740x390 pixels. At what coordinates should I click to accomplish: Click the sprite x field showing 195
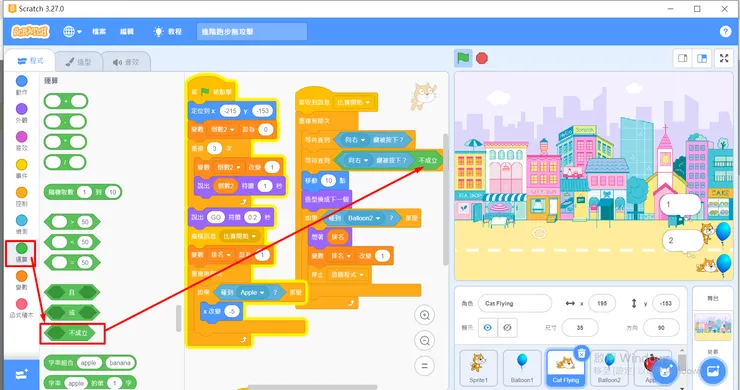click(602, 304)
